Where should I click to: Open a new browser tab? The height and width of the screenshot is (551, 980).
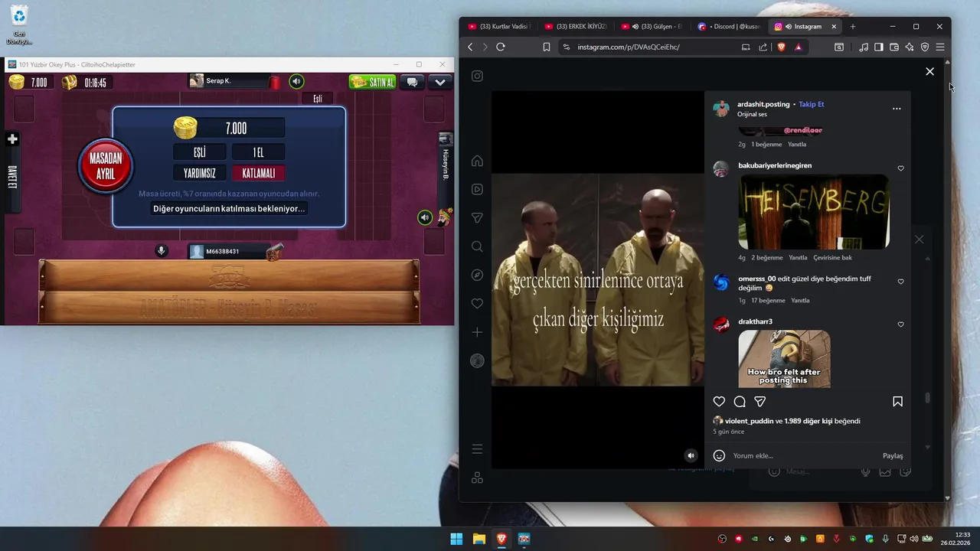[853, 26]
